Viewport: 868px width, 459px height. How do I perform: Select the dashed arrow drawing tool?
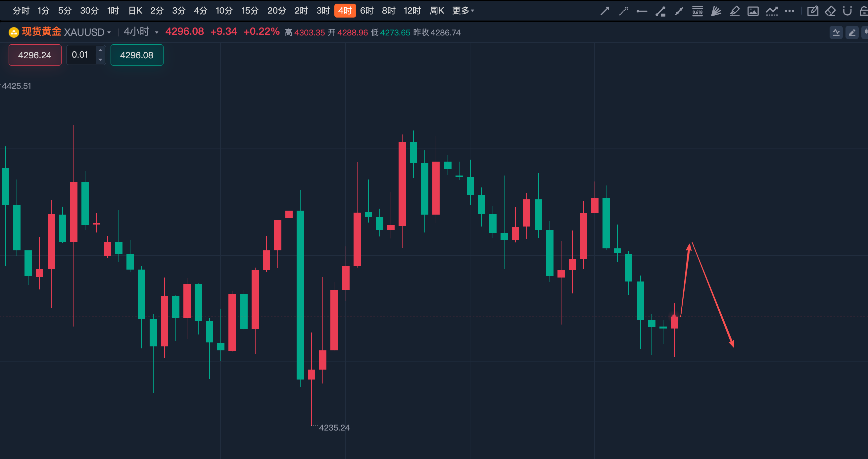click(x=623, y=11)
